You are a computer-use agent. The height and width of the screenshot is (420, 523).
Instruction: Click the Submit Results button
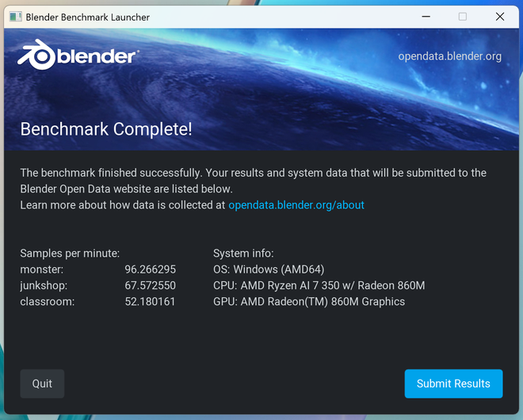[453, 384]
